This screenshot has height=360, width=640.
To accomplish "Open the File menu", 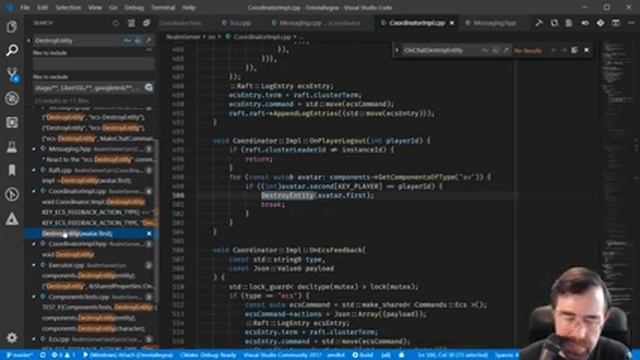I will (25, 7).
